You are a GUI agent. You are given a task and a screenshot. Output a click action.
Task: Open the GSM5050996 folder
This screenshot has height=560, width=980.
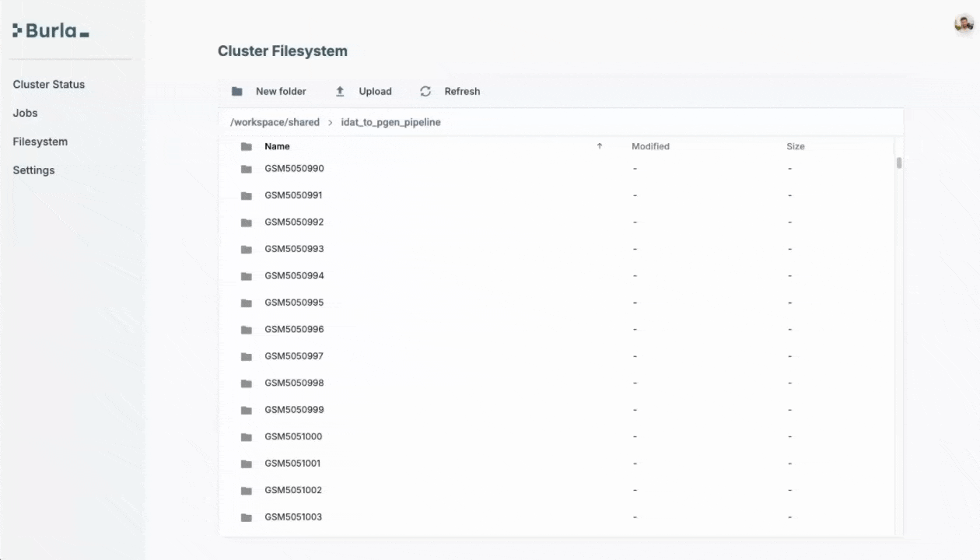[294, 329]
